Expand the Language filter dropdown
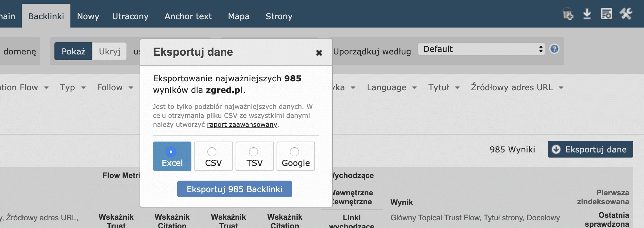 [391, 87]
